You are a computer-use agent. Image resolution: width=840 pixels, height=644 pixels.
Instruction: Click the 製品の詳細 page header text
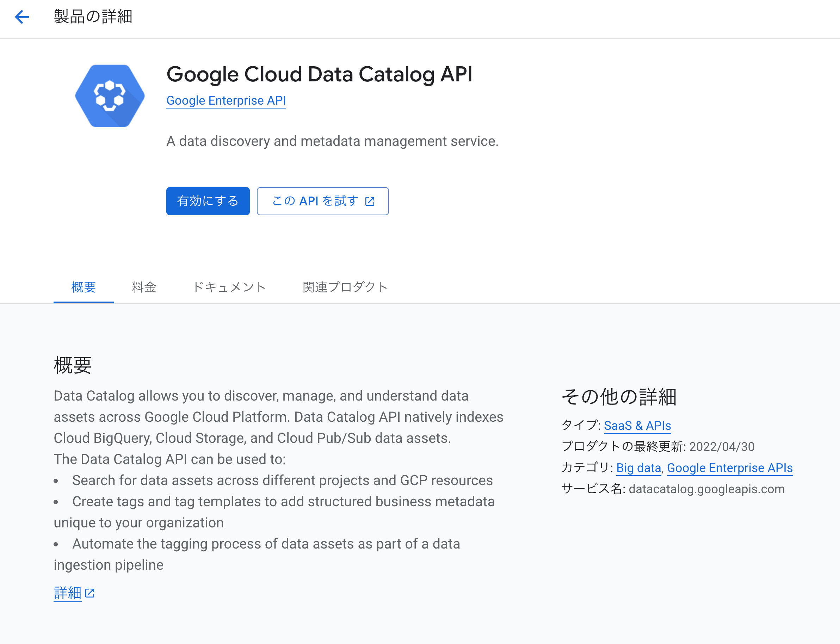click(x=93, y=17)
